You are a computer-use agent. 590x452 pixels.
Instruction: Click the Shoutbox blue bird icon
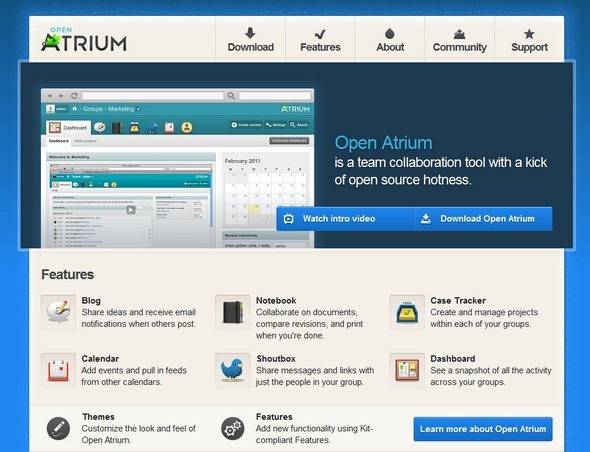[233, 370]
